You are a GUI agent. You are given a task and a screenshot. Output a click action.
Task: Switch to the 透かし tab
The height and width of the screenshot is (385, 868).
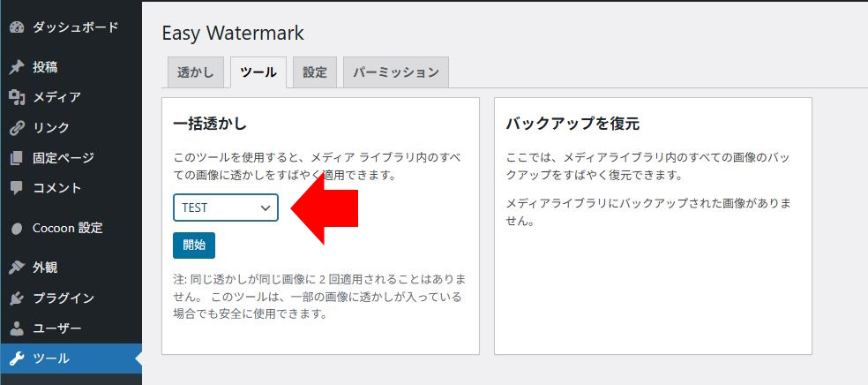pyautogui.click(x=195, y=72)
